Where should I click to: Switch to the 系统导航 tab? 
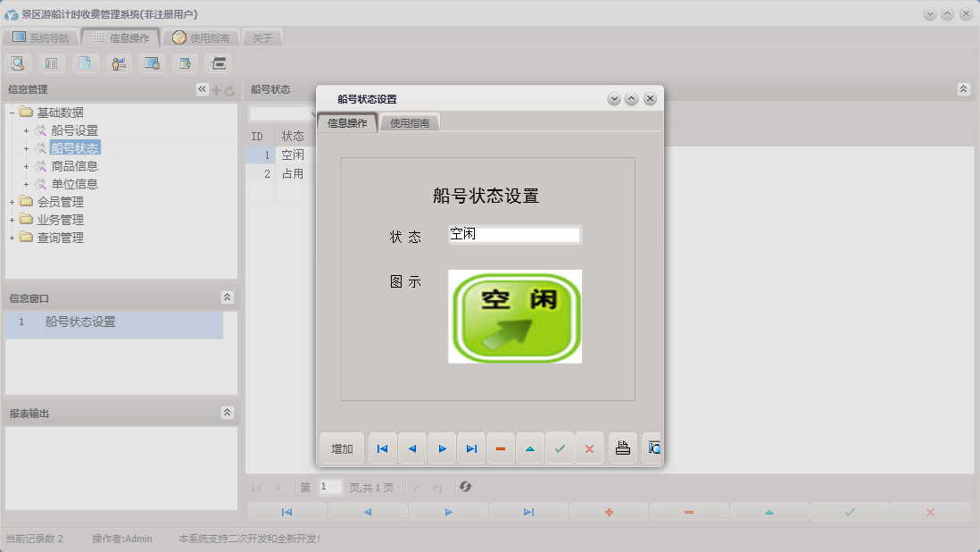pyautogui.click(x=43, y=37)
